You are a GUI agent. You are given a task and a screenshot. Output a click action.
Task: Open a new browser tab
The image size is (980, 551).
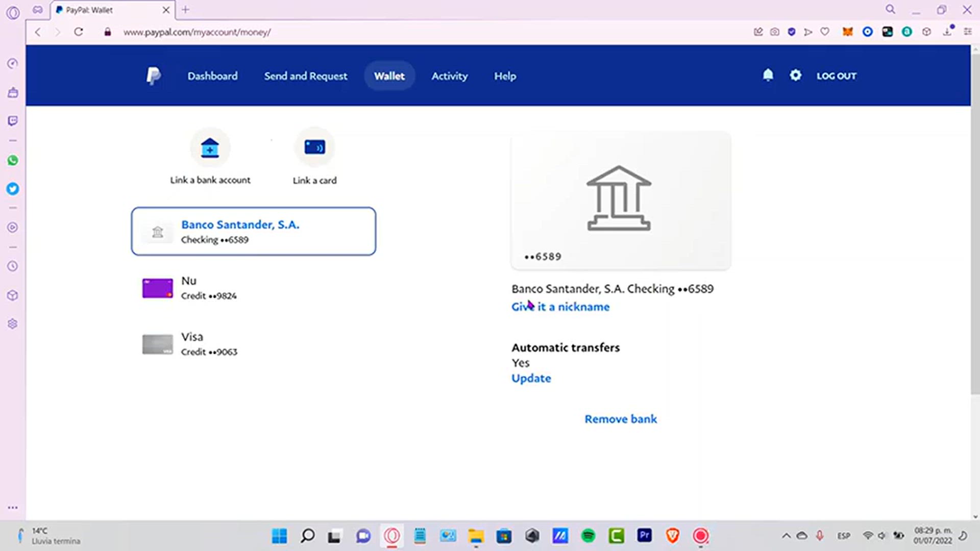point(185,10)
